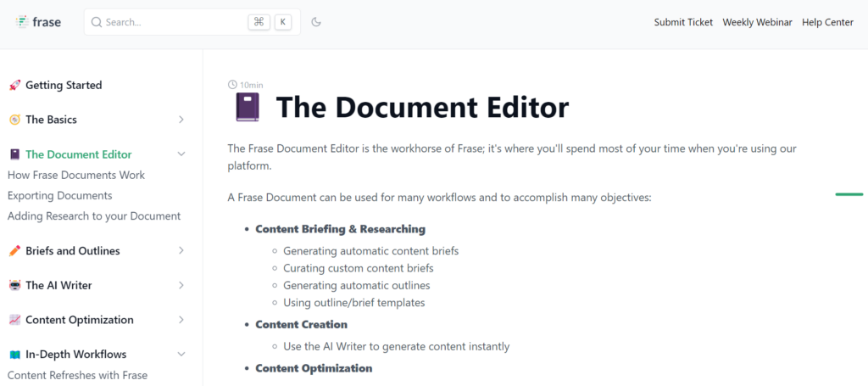Click the pencil icon beside Briefs and Outlines
Viewport: 868px width, 386px height.
pos(15,251)
